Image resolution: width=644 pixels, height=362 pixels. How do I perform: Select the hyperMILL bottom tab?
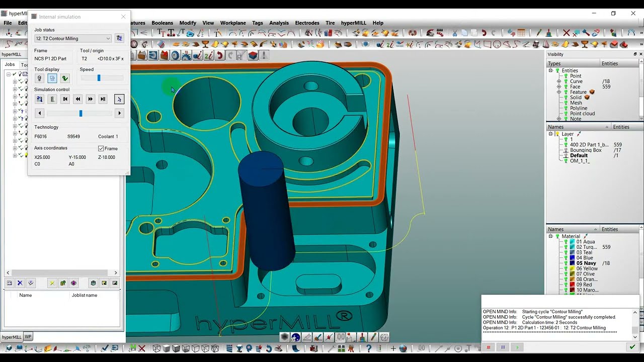(x=11, y=337)
